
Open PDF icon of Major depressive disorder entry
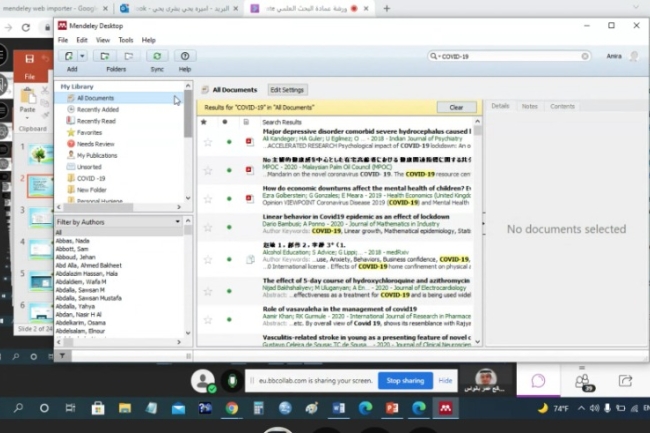click(249, 142)
